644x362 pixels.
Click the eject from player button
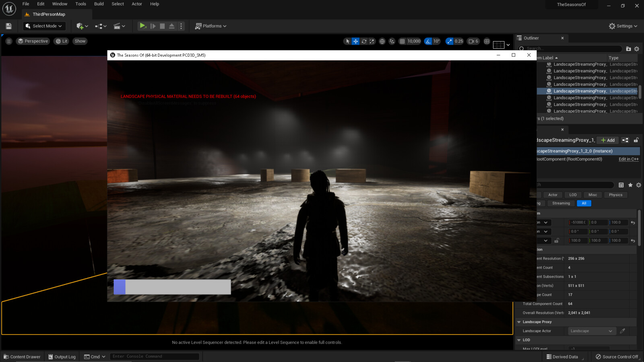pos(172,26)
